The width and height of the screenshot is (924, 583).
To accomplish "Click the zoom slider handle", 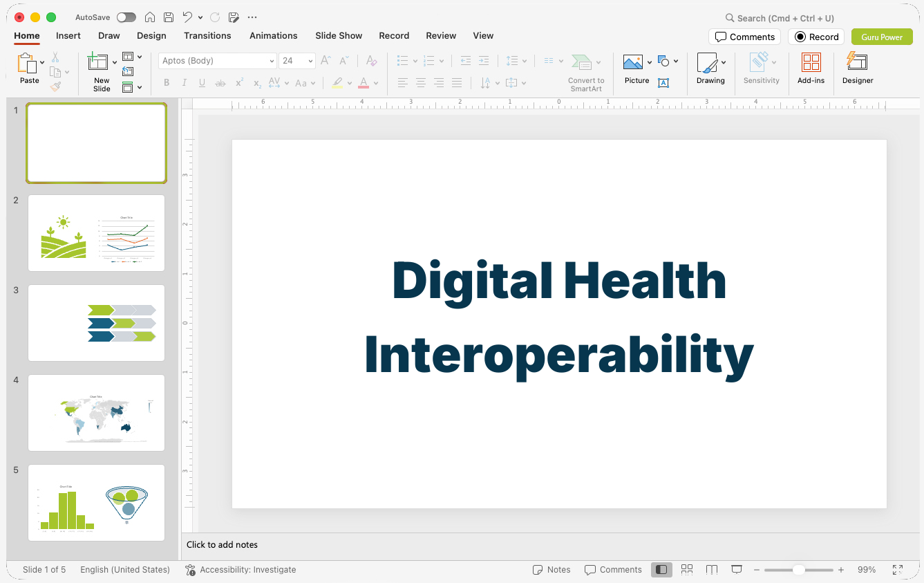I will coord(798,570).
